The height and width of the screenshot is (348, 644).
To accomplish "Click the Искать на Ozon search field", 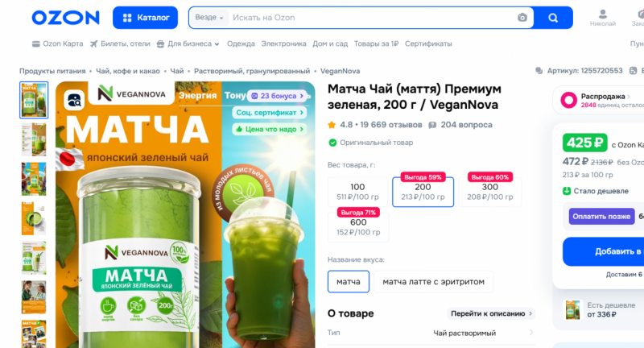I will pos(372,18).
